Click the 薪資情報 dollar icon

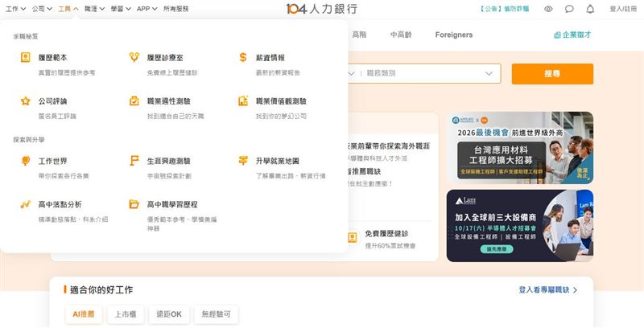tap(243, 57)
